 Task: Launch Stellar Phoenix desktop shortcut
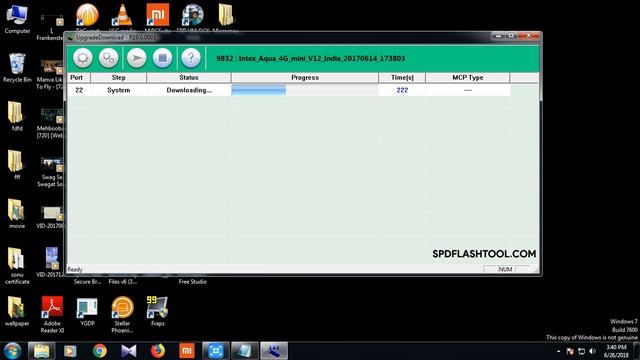click(122, 314)
